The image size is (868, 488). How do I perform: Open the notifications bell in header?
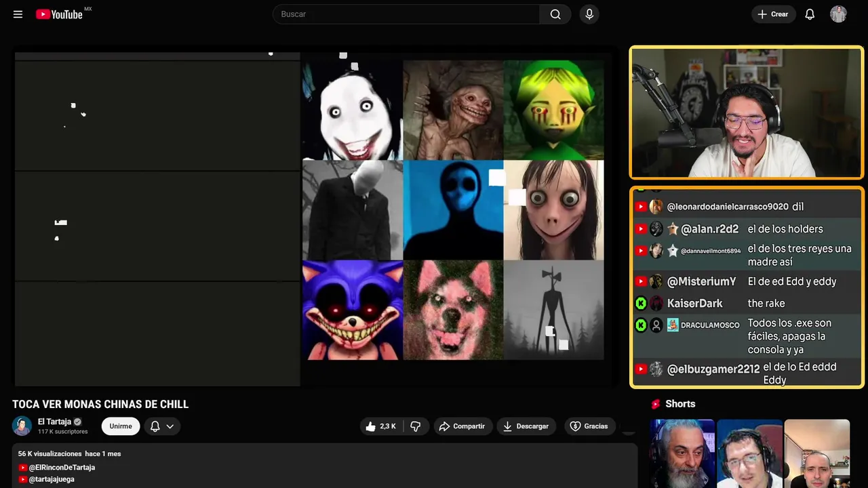(810, 14)
